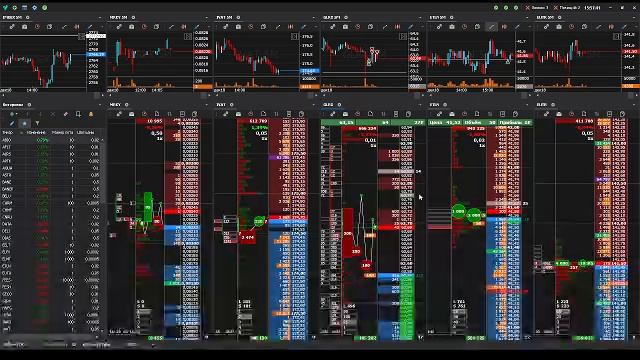The height and width of the screenshot is (360, 640).
Task: Open the dropdown arrow of the second order book header
Action: (x=207, y=105)
